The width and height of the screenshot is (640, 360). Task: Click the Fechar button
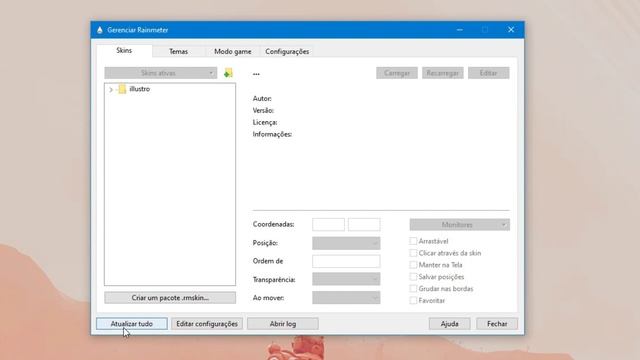(497, 324)
